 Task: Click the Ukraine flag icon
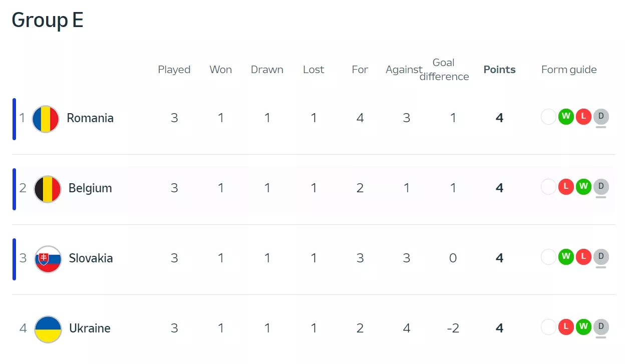(48, 329)
